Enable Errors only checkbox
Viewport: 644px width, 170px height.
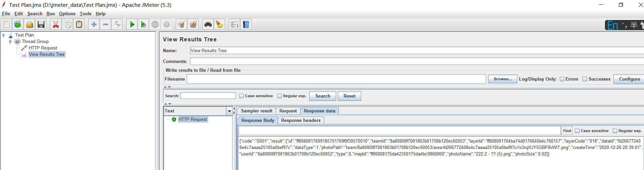pyautogui.click(x=562, y=79)
